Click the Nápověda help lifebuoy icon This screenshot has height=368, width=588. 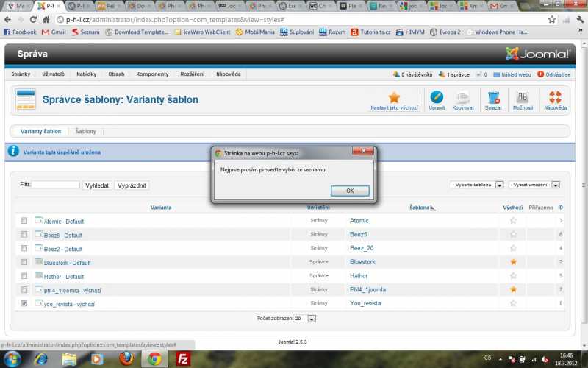pos(555,97)
